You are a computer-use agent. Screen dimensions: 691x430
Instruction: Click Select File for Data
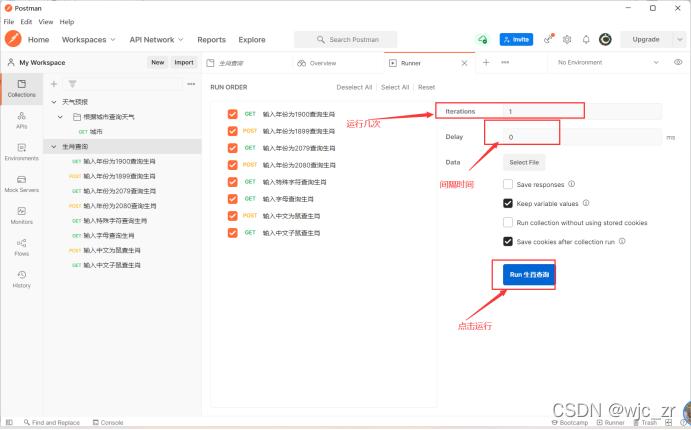click(524, 162)
